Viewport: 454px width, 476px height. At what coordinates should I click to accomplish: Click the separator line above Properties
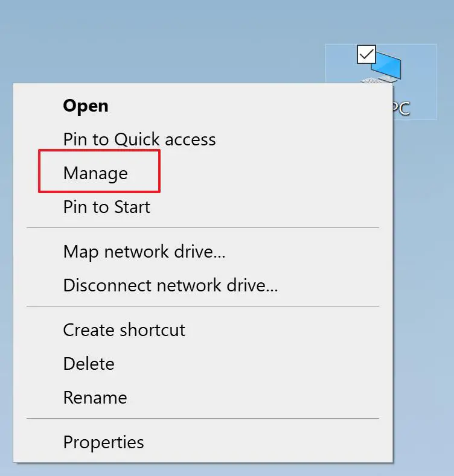pyautogui.click(x=203, y=418)
